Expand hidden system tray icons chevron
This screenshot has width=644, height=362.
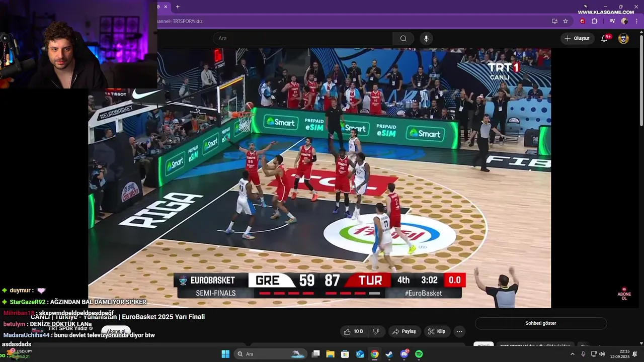[x=572, y=354]
